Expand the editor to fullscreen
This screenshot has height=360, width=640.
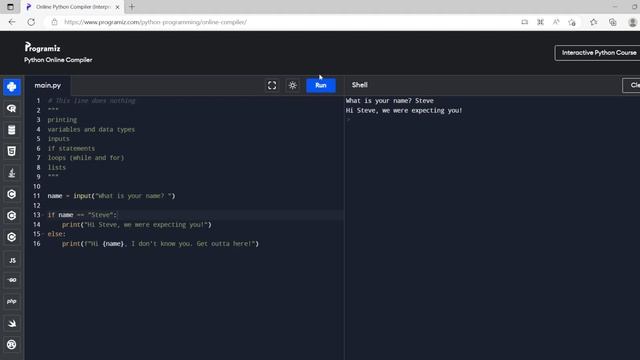[x=272, y=85]
